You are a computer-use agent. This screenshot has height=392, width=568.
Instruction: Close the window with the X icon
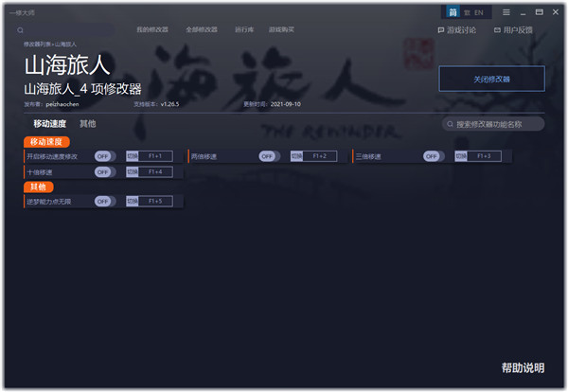(556, 12)
